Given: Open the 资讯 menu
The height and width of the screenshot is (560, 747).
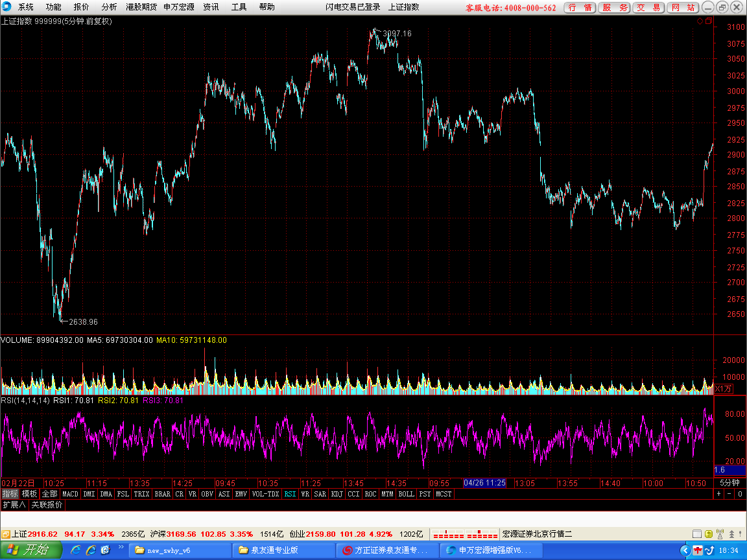Looking at the screenshot, I should (211, 7).
